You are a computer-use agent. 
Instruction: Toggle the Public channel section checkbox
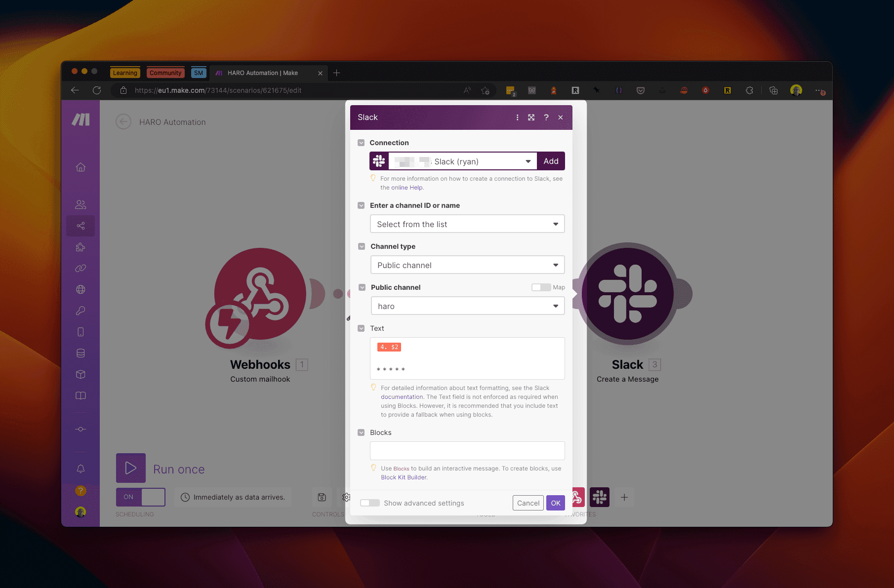pyautogui.click(x=362, y=287)
